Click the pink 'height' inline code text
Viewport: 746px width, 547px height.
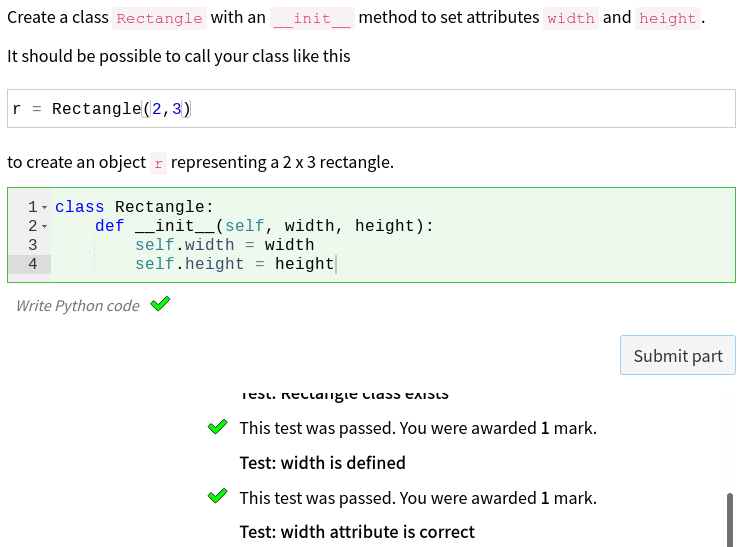pos(667,19)
